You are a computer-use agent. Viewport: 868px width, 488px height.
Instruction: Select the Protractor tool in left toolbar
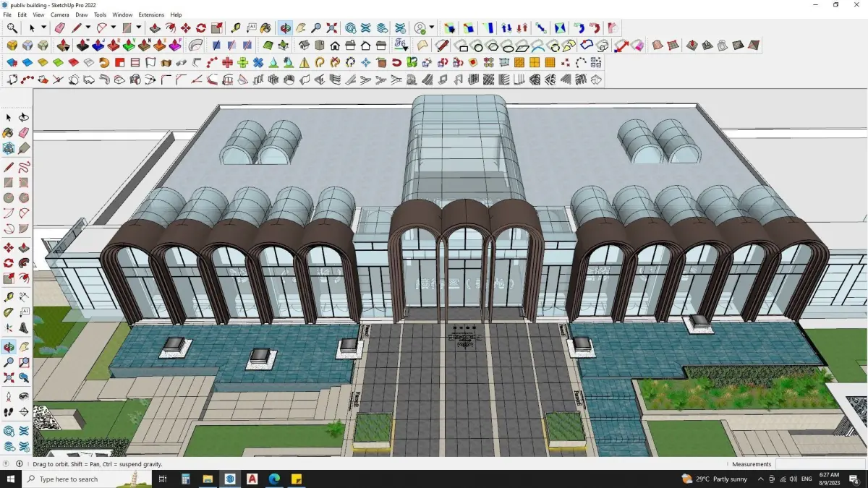coord(9,312)
